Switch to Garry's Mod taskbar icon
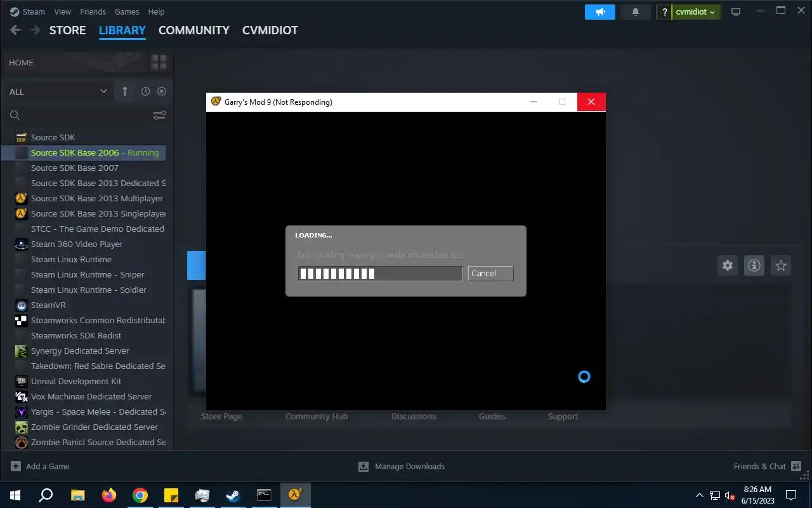This screenshot has height=508, width=812. [296, 495]
